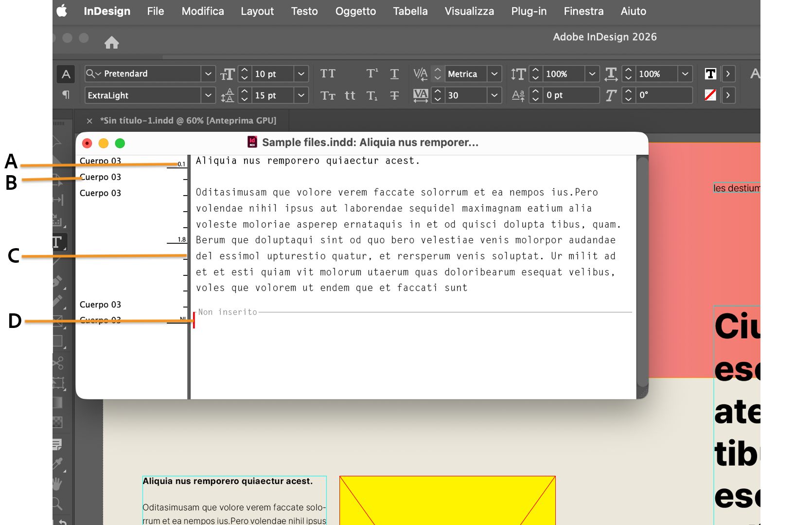This screenshot has width=812, height=525.
Task: Open the InDesign application menu
Action: coord(107,11)
